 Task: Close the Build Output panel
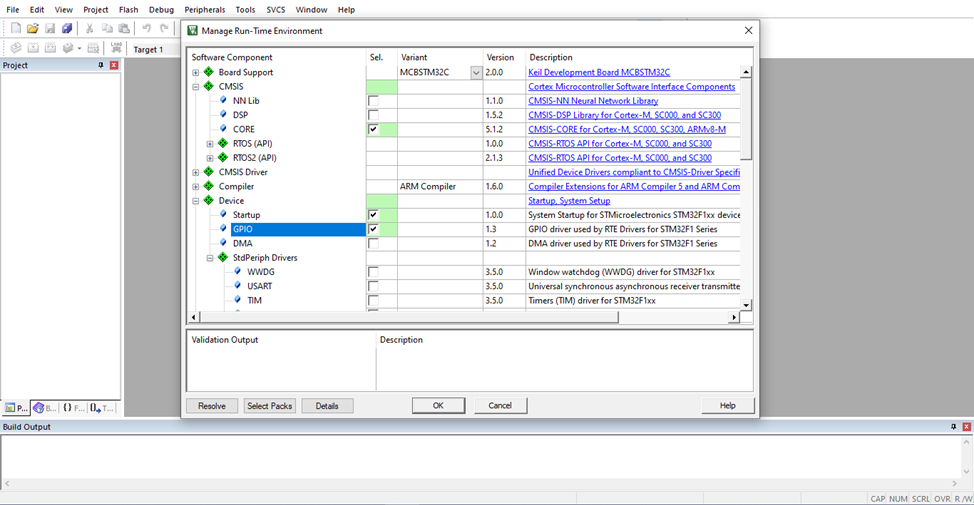[967, 427]
